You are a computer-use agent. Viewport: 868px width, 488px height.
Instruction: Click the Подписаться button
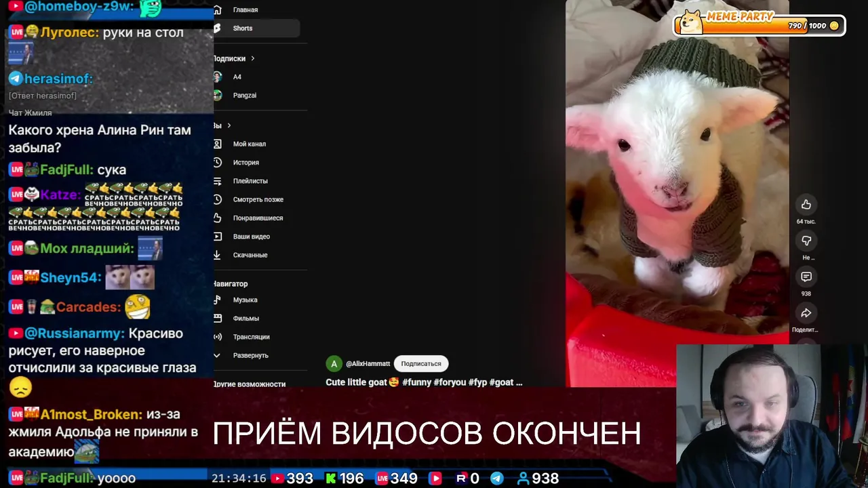pos(420,363)
